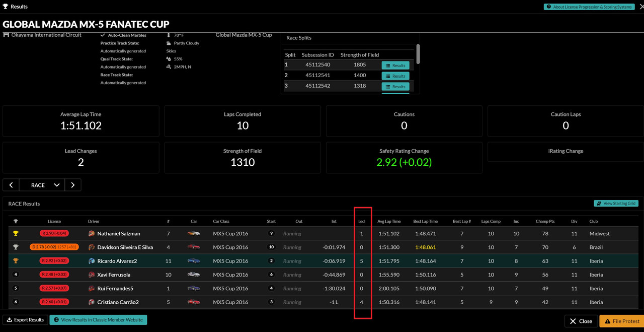The height and width of the screenshot is (332, 644).
Task: Click interval -0:06.919 in Ricardo Alvarez2's row
Action: [x=334, y=261]
